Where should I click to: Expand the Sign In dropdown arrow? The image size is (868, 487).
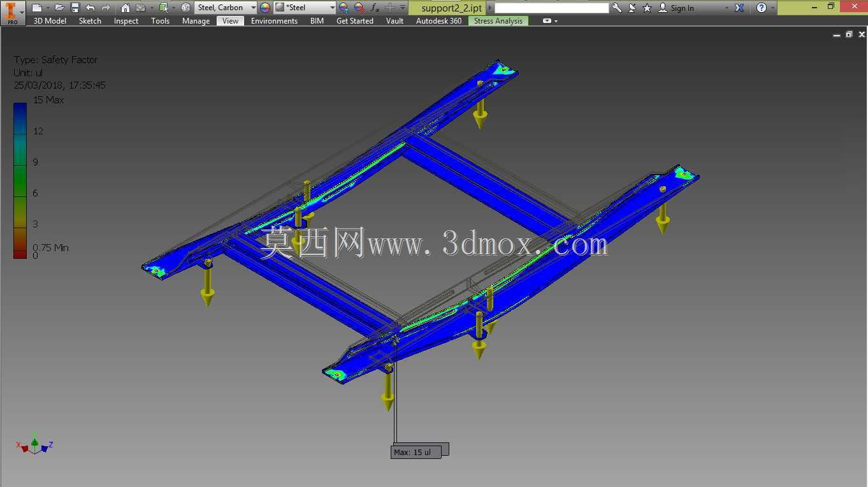point(727,8)
